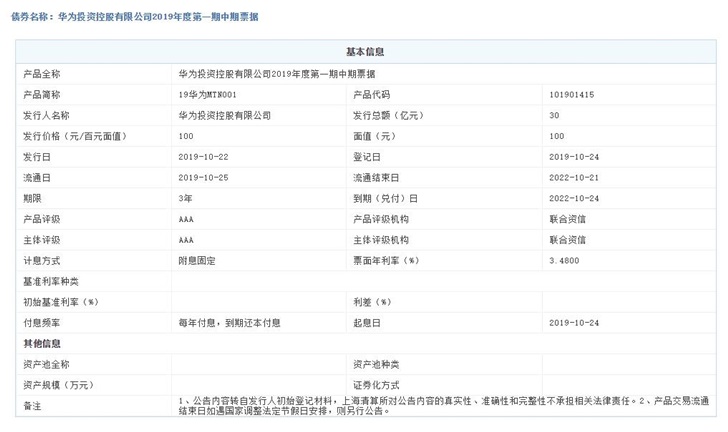Click the 票面年利率（%） label
This screenshot has width=728, height=432.
click(x=386, y=261)
